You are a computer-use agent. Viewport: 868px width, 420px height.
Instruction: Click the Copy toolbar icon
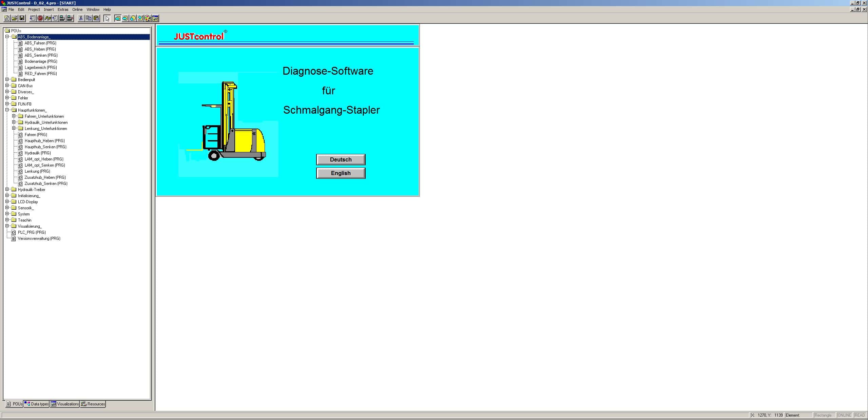coord(88,18)
